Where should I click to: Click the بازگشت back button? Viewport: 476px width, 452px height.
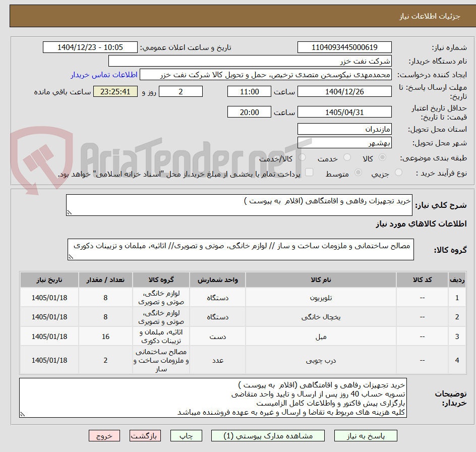pos(145,435)
